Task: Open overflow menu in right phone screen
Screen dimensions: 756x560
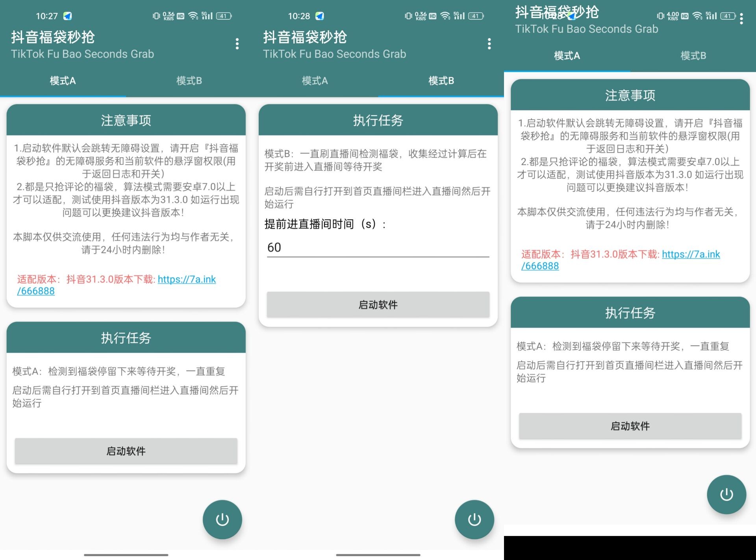Action: pyautogui.click(x=741, y=18)
